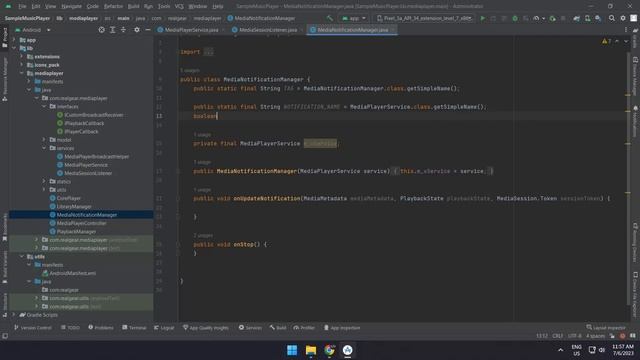This screenshot has width=640, height=360.
Task: Toggle the Project tool window sidebar tab
Action: [x=4, y=38]
